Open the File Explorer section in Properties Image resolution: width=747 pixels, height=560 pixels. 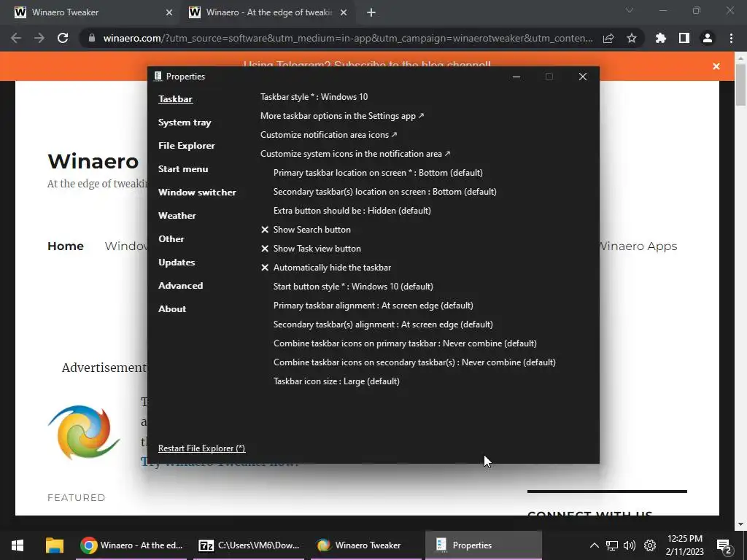186,146
